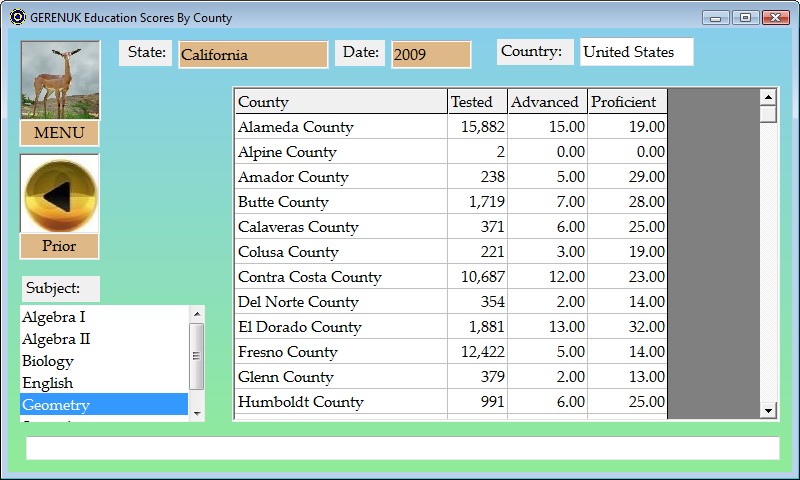The width and height of the screenshot is (800, 480).
Task: Select Algebra II in subject list
Action: point(104,339)
